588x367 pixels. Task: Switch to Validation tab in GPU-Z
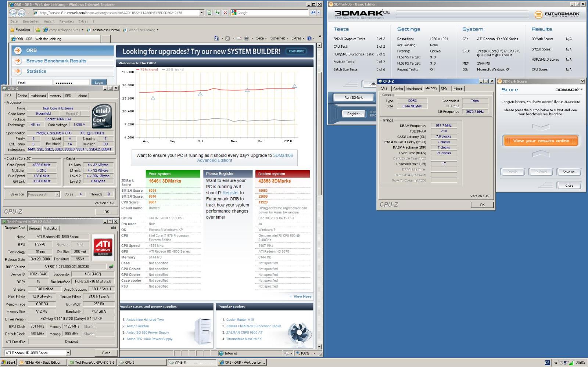point(51,228)
